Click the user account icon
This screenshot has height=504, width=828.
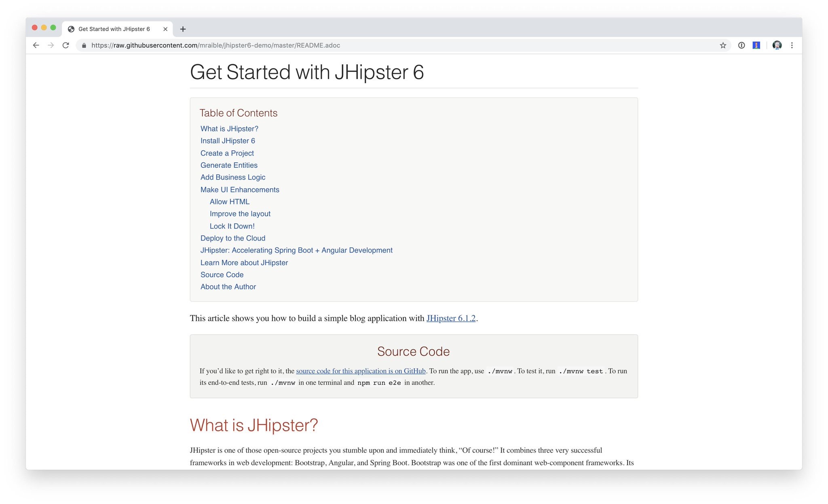pyautogui.click(x=777, y=45)
